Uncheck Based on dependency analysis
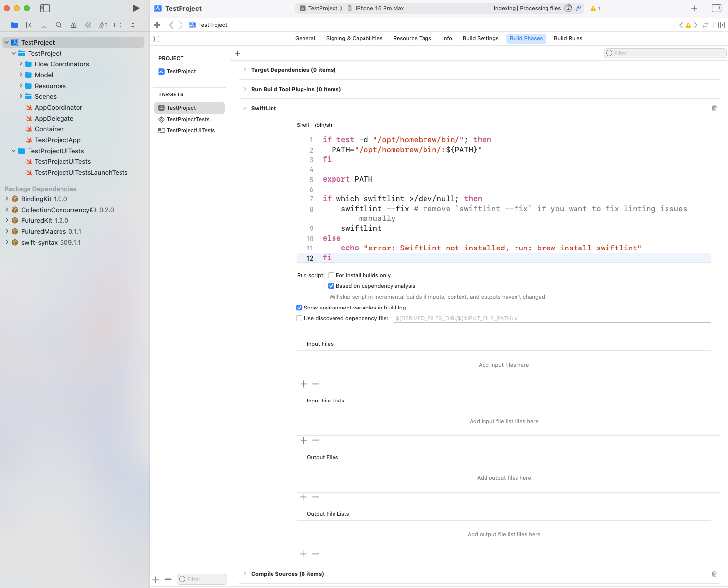Viewport: 728px width, 588px height. (x=331, y=286)
